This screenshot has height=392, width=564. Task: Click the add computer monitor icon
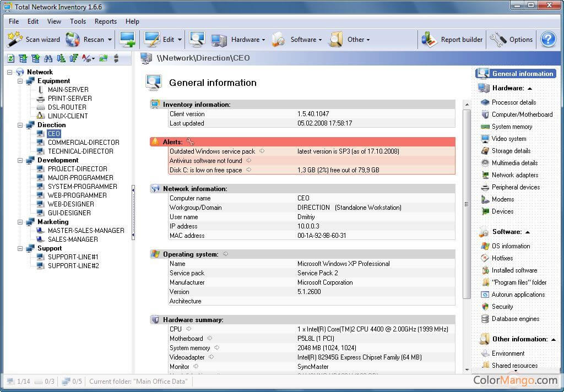tap(127, 40)
